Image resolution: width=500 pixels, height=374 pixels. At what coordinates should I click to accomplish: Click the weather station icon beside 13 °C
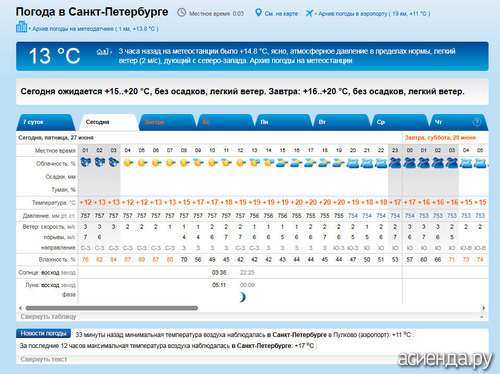pos(102,52)
